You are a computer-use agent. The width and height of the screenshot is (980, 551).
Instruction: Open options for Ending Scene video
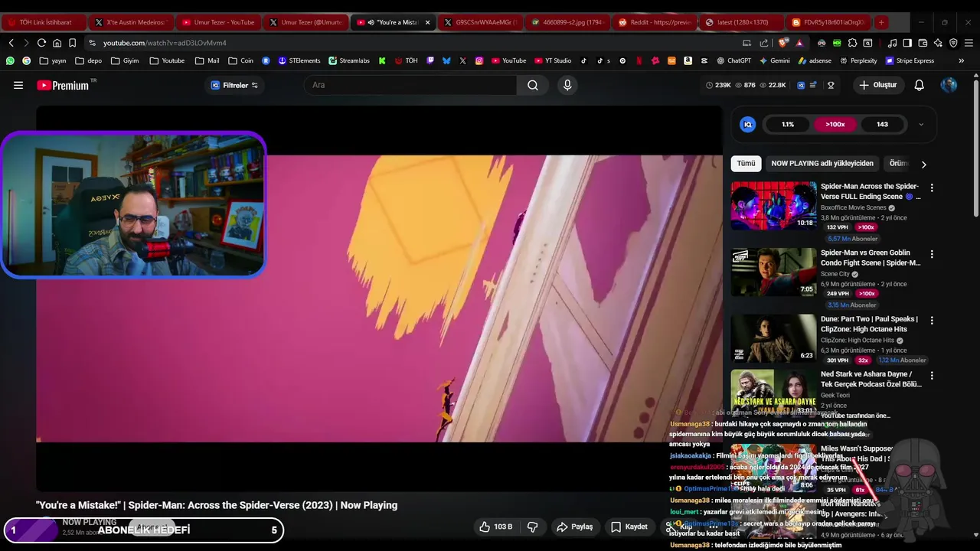[932, 187]
